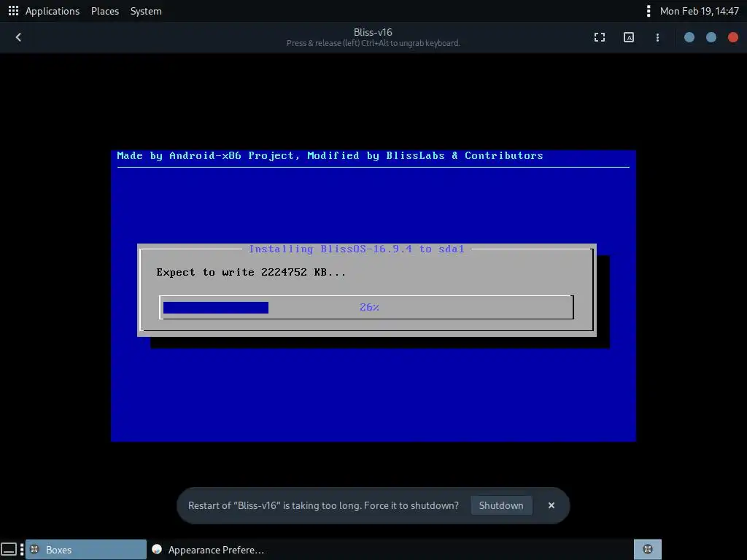This screenshot has height=560, width=747.
Task: Click the 26% installation progress bar
Action: pyautogui.click(x=366, y=307)
